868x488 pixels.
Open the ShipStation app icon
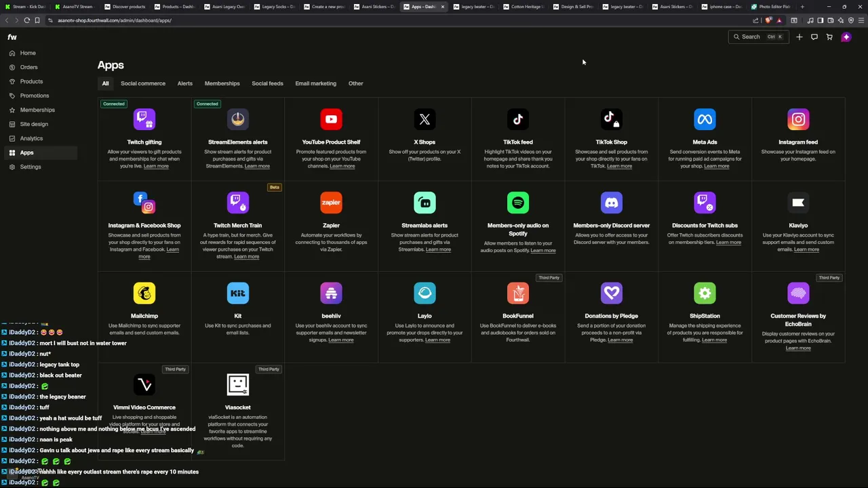coord(705,293)
